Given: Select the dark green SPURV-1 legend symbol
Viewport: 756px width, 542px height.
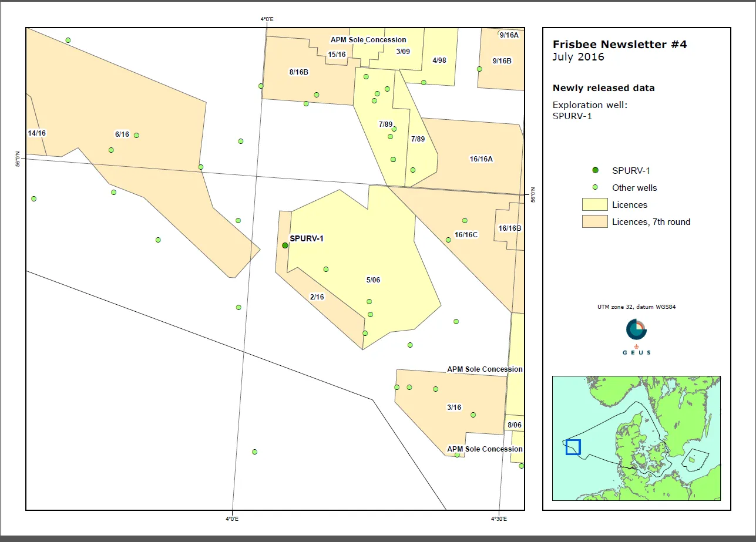Looking at the screenshot, I should pyautogui.click(x=595, y=170).
